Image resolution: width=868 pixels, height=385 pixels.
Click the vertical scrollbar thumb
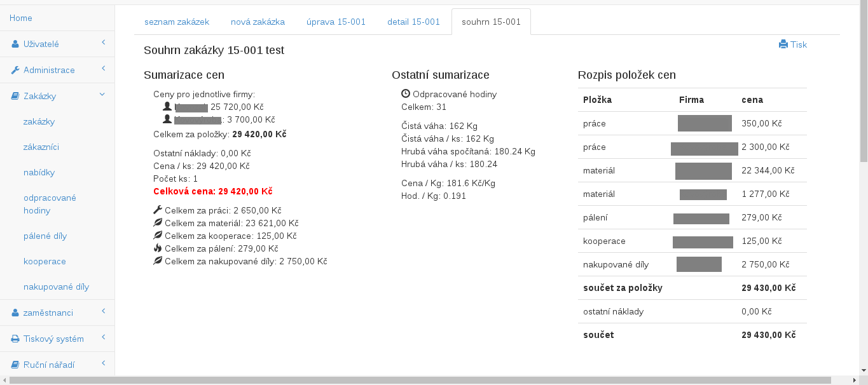tap(863, 83)
